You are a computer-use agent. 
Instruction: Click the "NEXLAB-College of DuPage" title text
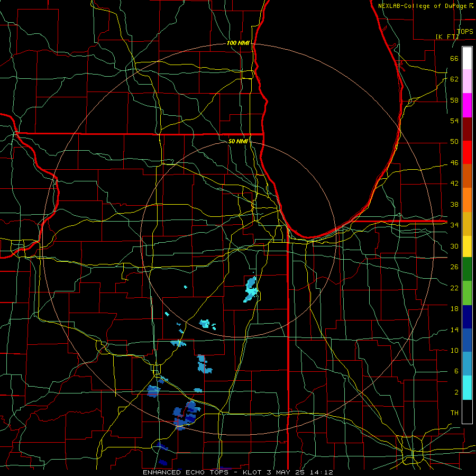click(x=424, y=6)
